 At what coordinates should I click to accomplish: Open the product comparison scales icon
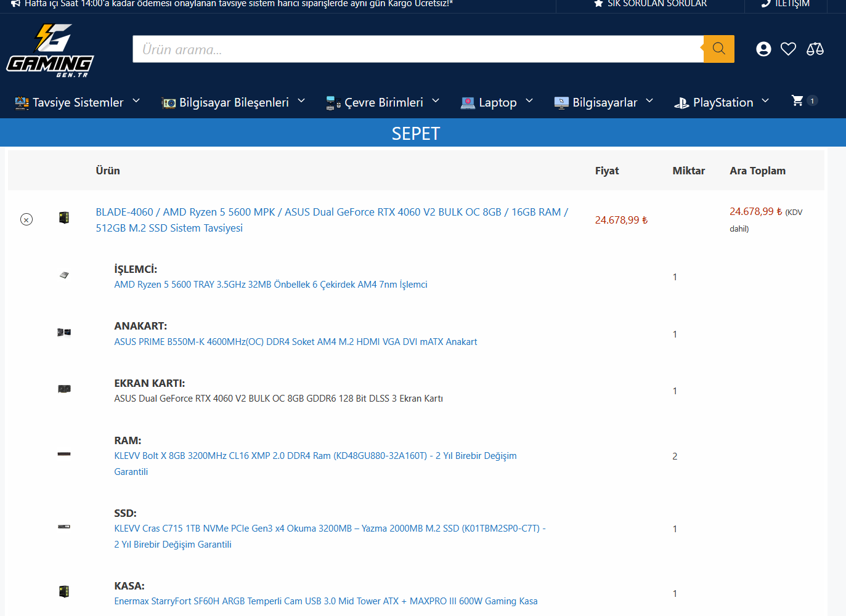click(815, 49)
